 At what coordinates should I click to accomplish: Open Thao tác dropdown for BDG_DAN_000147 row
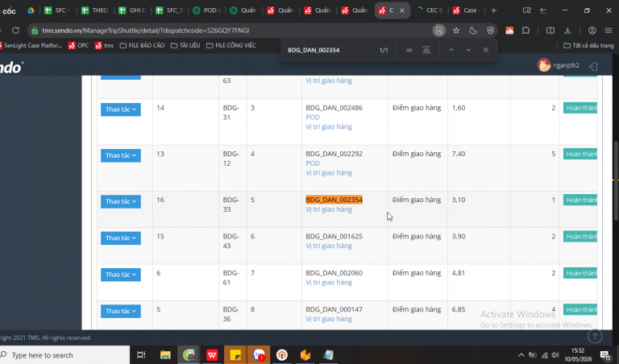coord(120,311)
